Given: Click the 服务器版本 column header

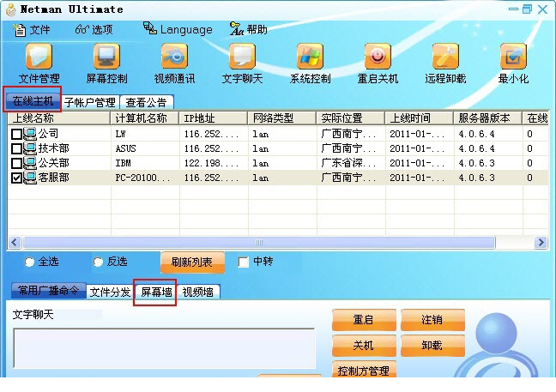Looking at the screenshot, I should click(x=488, y=118).
